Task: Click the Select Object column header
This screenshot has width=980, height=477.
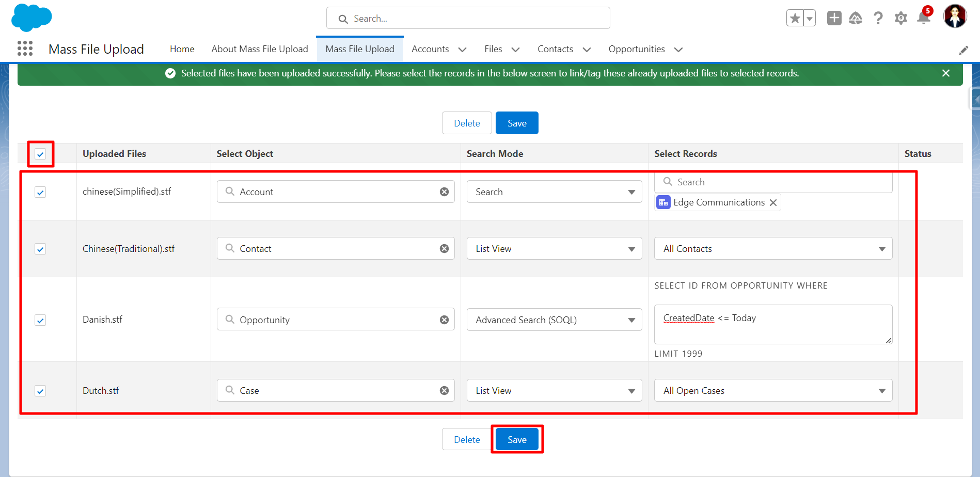Action: click(x=245, y=154)
